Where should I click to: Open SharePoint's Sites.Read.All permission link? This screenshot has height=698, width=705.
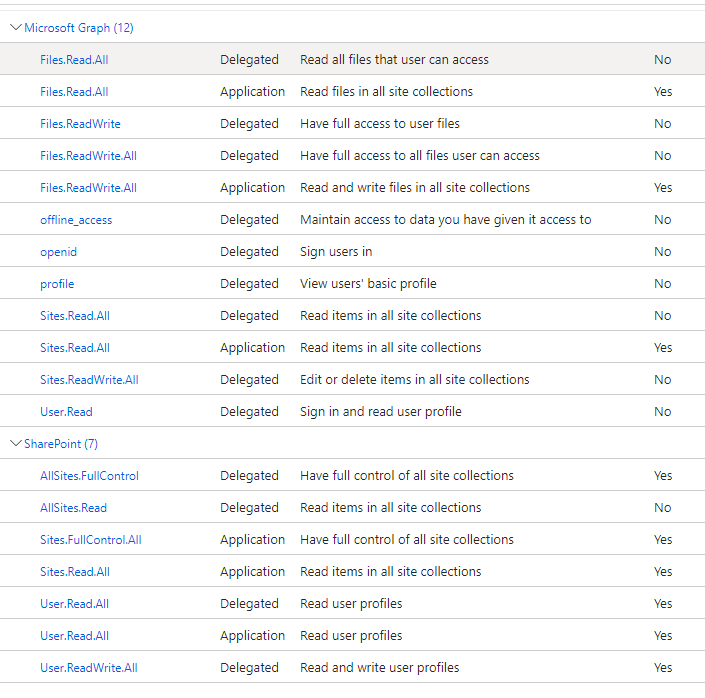pos(75,572)
